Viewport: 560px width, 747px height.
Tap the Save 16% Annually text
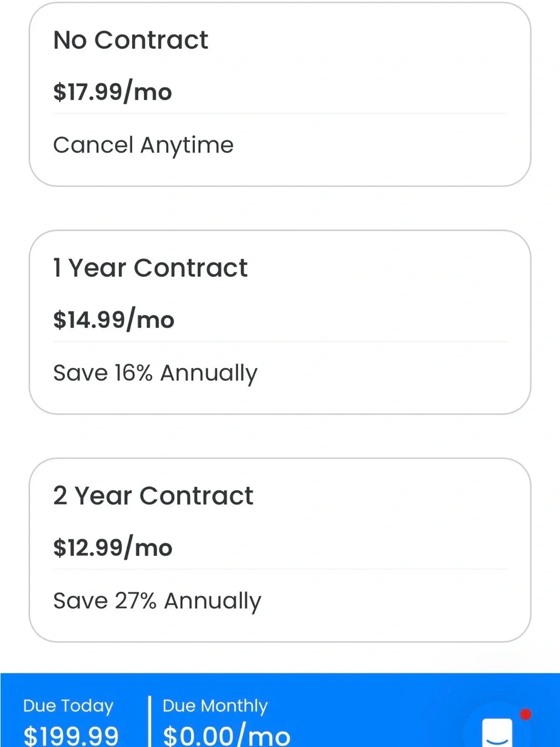click(155, 373)
